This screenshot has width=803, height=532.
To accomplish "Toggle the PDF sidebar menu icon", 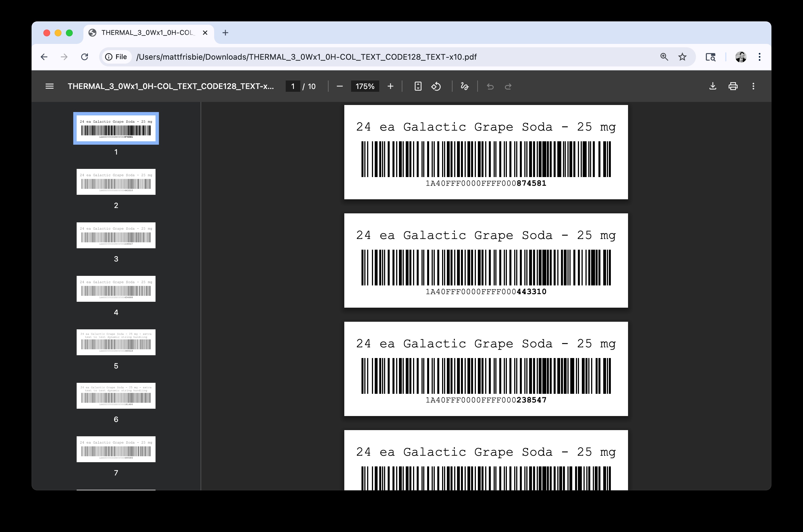I will (x=50, y=86).
